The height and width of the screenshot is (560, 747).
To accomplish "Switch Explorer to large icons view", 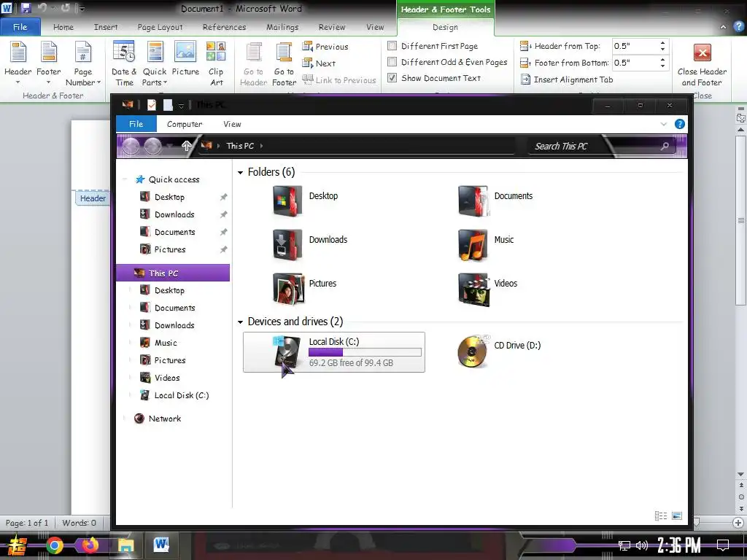I will click(x=677, y=516).
